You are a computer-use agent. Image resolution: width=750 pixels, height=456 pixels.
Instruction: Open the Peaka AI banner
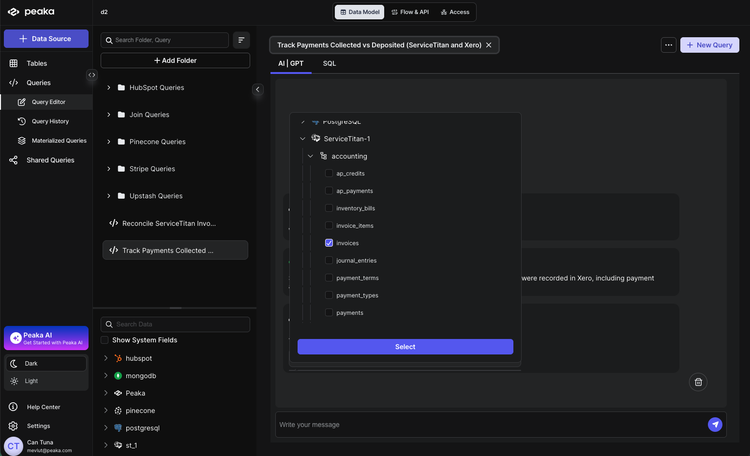(x=46, y=338)
